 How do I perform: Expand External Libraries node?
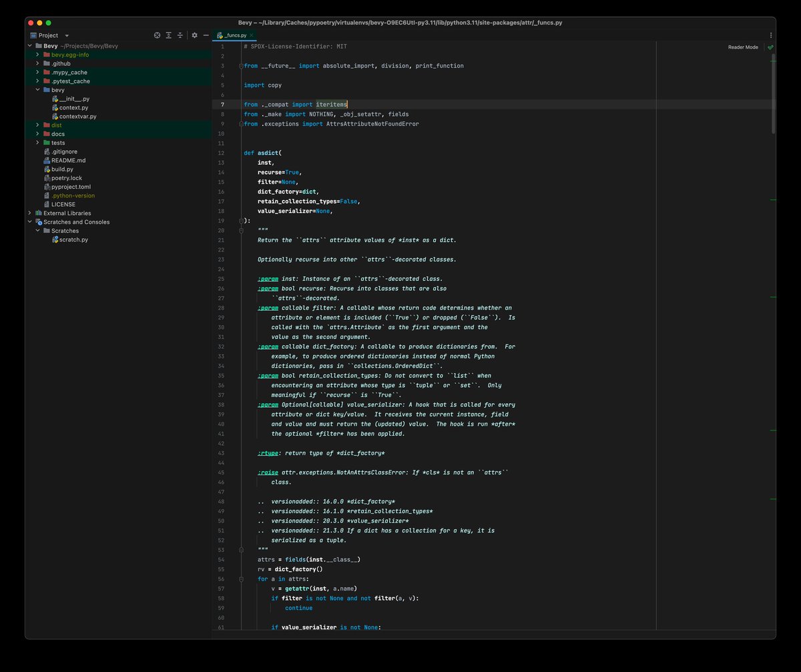(29, 213)
